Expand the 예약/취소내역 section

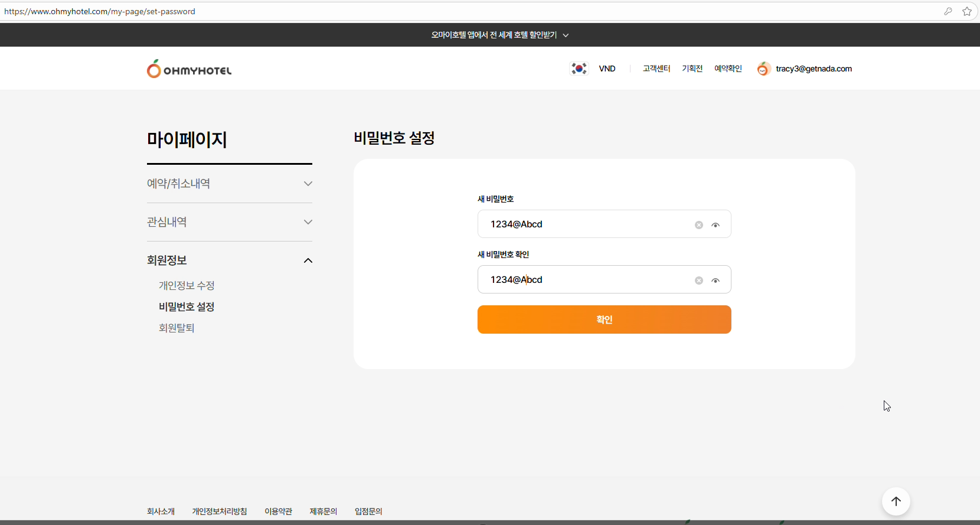pos(308,184)
